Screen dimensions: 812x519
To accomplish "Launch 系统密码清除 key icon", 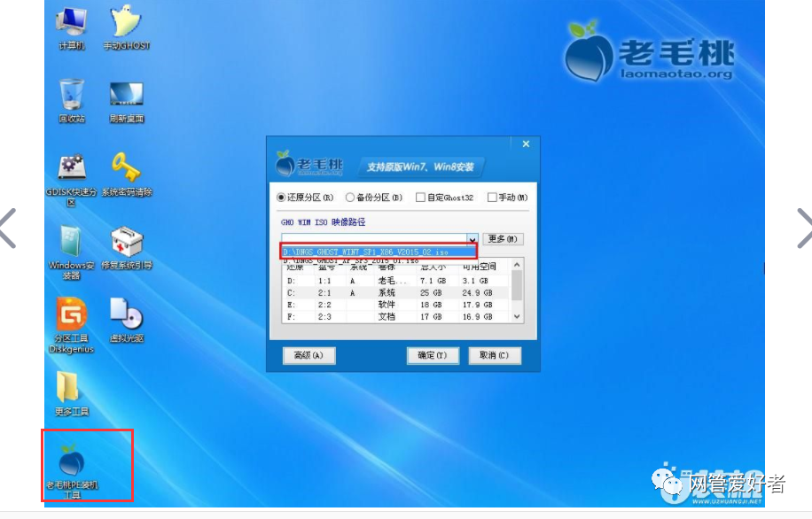I will (x=127, y=174).
